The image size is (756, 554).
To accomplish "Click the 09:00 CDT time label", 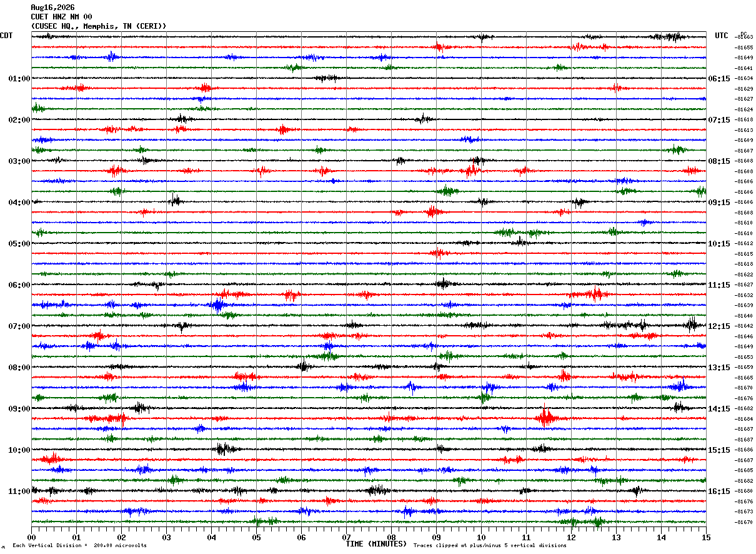I will click(19, 409).
